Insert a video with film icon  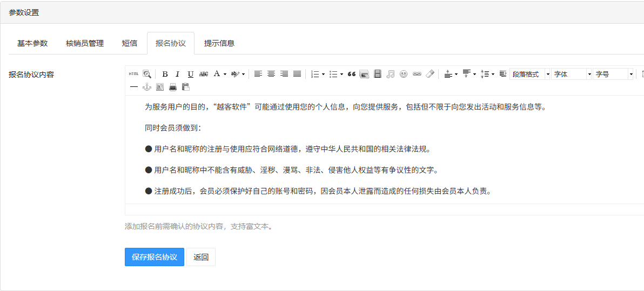378,75
